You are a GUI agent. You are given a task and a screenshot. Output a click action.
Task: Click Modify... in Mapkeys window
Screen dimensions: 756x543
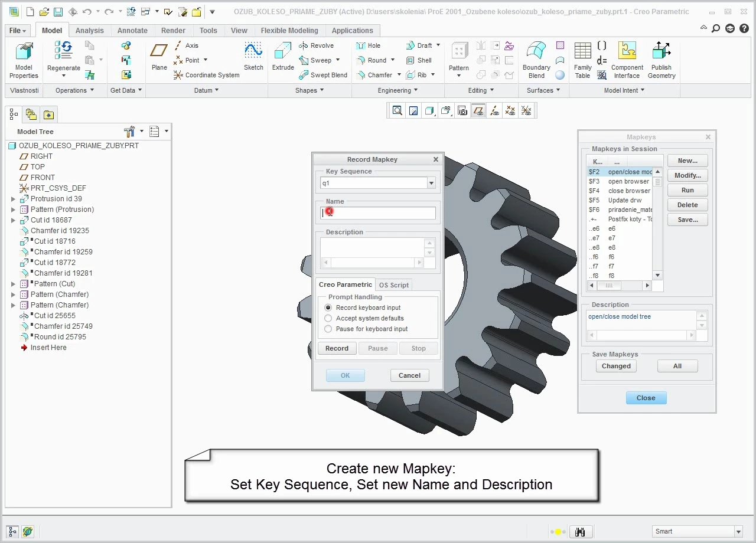(x=687, y=175)
